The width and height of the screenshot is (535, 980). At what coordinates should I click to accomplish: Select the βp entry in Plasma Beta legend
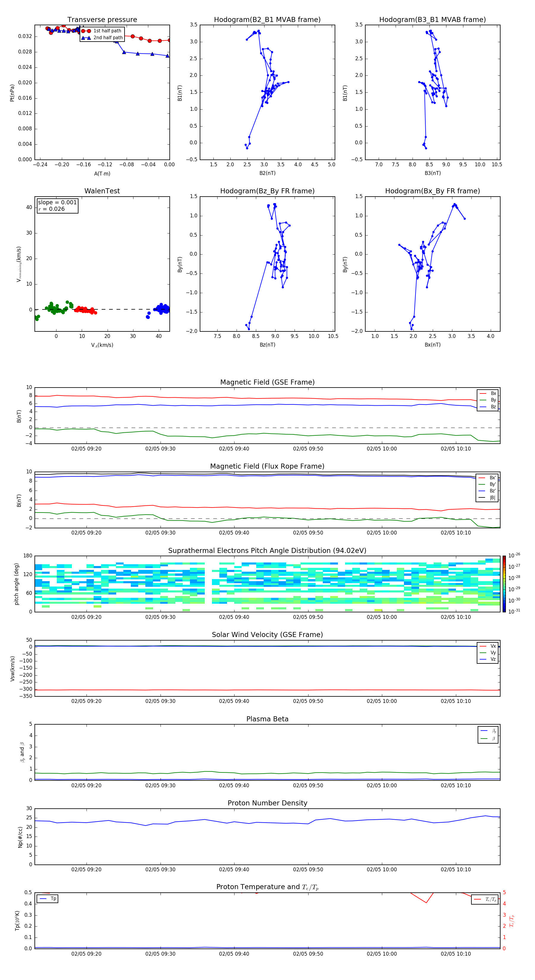pos(488,731)
